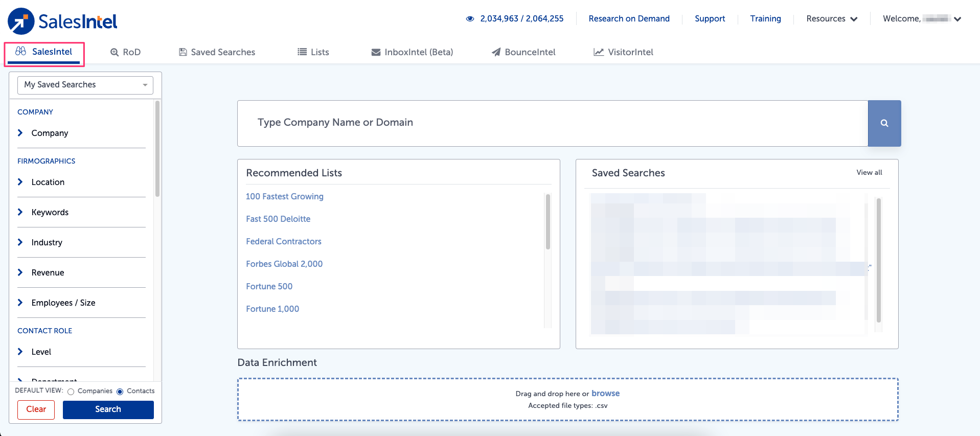This screenshot has width=980, height=436.
Task: Open the Welcome user account menu
Action: 922,19
